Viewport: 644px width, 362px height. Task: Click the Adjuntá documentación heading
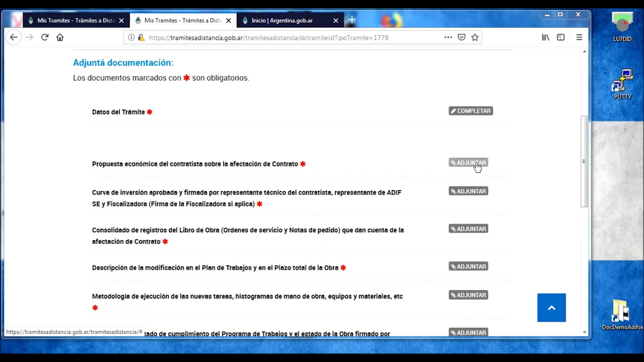tap(123, 63)
